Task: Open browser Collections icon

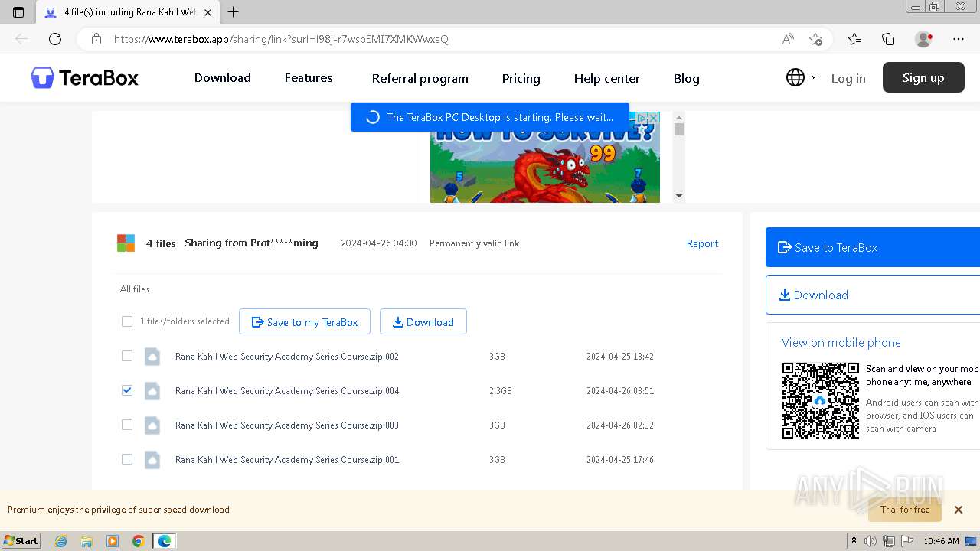Action: tap(888, 39)
